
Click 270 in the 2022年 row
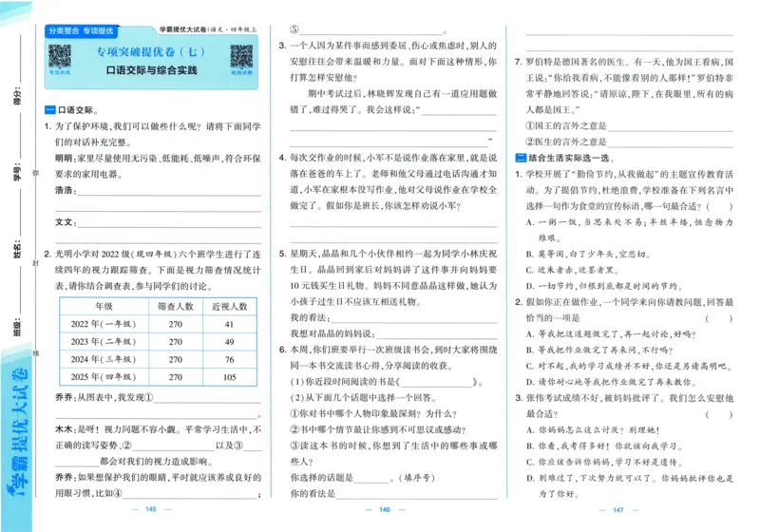tap(176, 324)
